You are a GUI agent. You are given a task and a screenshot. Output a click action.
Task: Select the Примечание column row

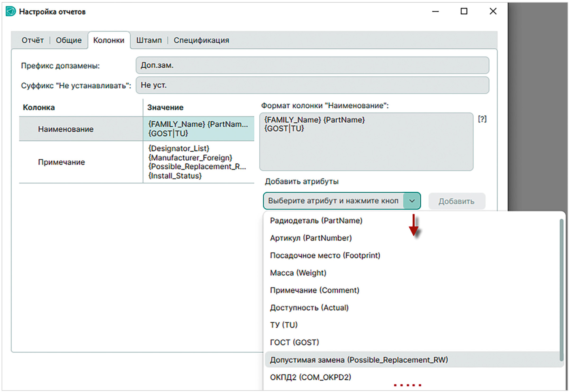click(136, 162)
